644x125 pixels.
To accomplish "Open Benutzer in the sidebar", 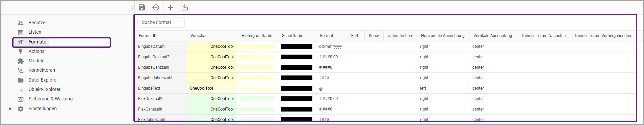I will coord(38,23).
